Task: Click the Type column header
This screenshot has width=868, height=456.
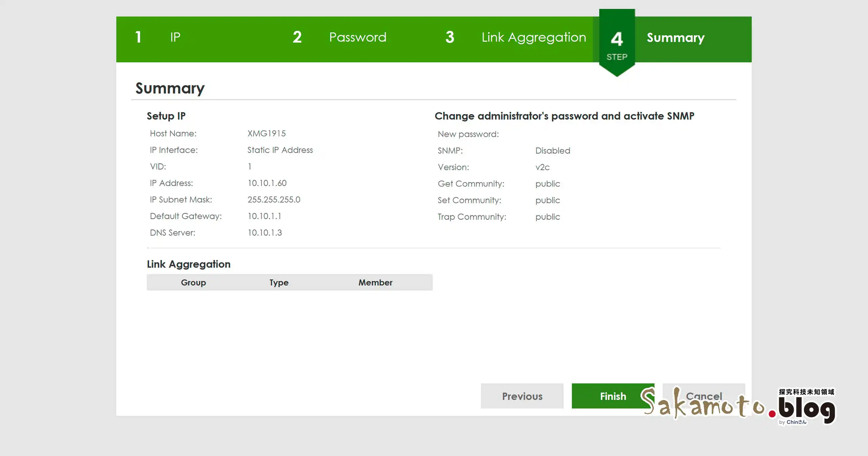Action: (x=278, y=282)
